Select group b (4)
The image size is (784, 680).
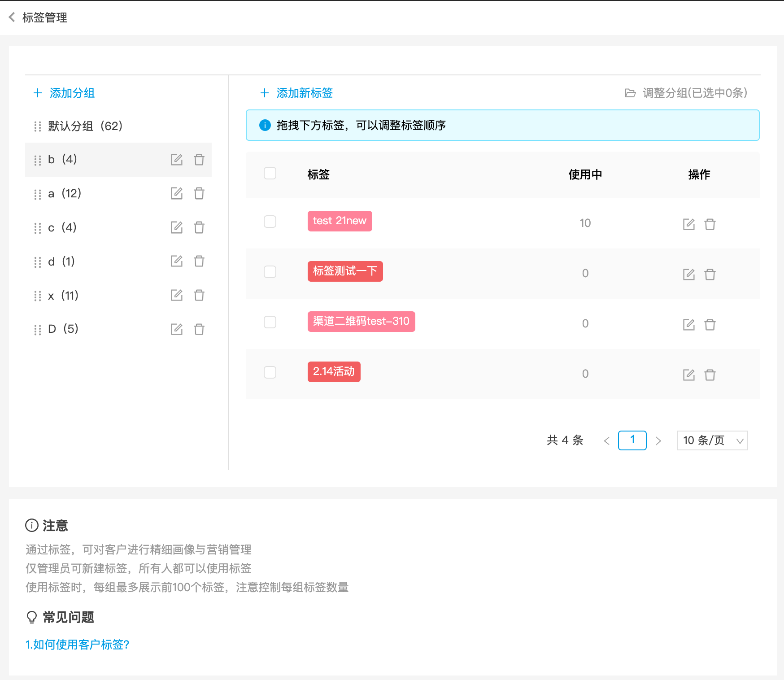[x=118, y=160]
